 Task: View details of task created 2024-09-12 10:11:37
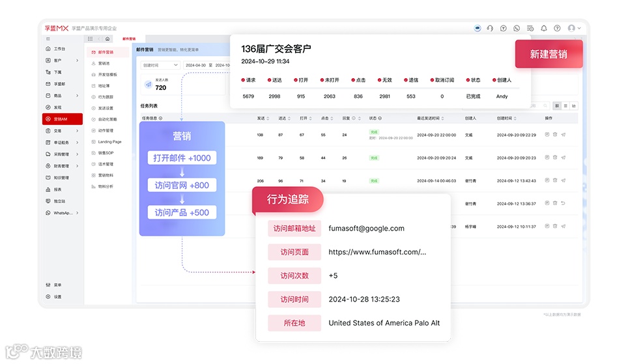[547, 226]
